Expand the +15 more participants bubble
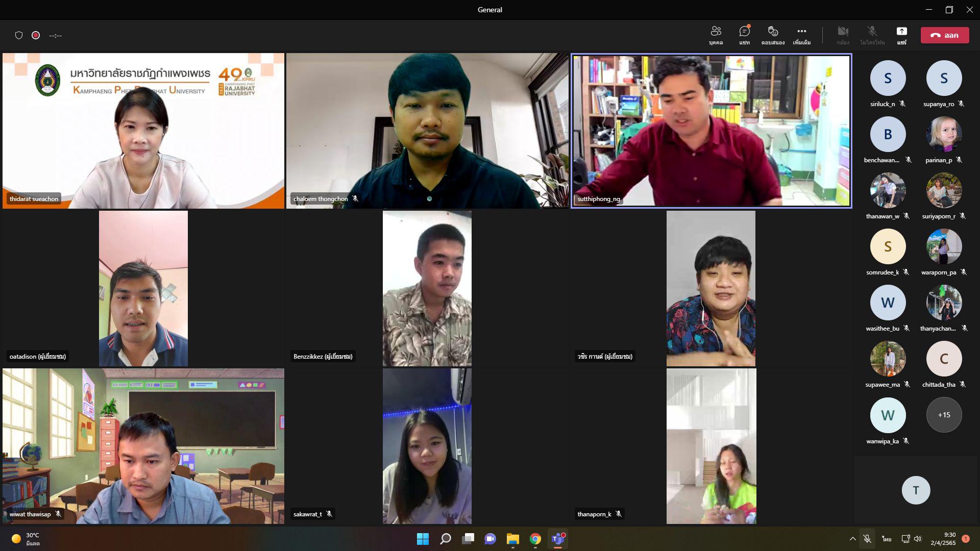The height and width of the screenshot is (551, 980). point(944,415)
